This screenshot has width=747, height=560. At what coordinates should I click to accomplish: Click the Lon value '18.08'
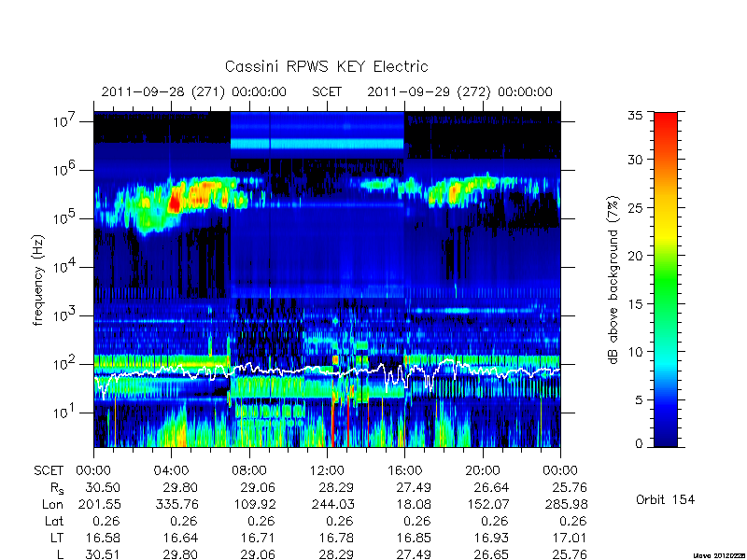[414, 504]
